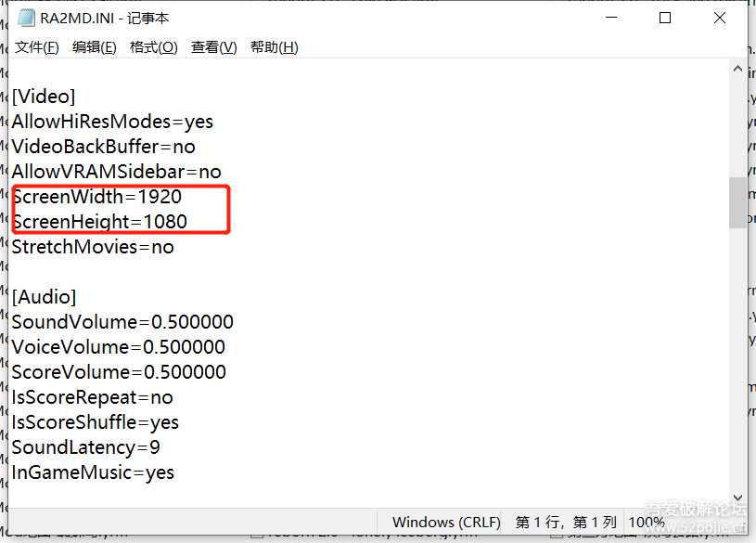
Task: Select the SoundVolume=0.500000 line
Action: 123,321
